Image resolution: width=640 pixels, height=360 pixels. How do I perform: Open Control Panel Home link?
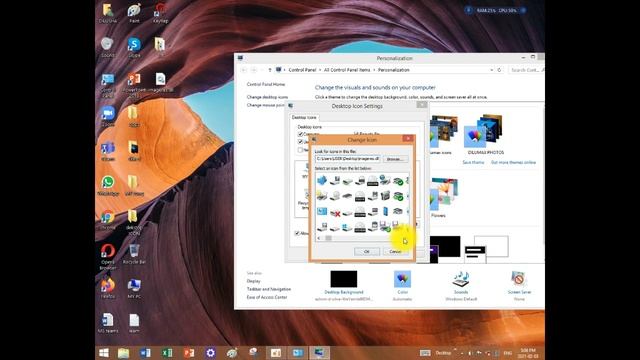click(266, 84)
